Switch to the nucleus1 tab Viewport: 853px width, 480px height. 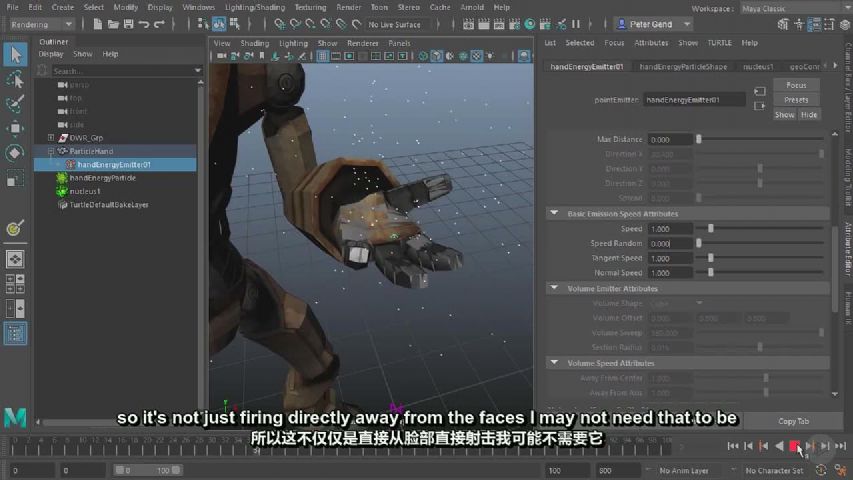point(758,66)
